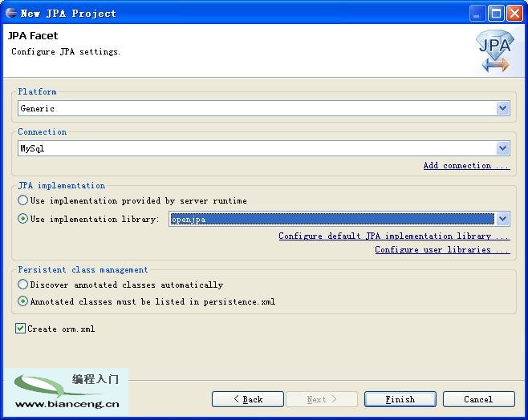Expand the Connection dropdown arrow
Screen dimensions: 528x420
(502, 148)
